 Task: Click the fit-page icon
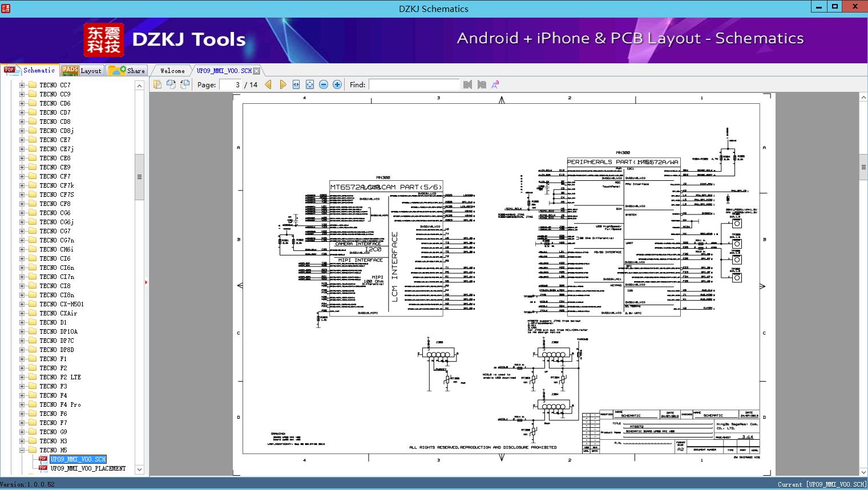pyautogui.click(x=310, y=84)
